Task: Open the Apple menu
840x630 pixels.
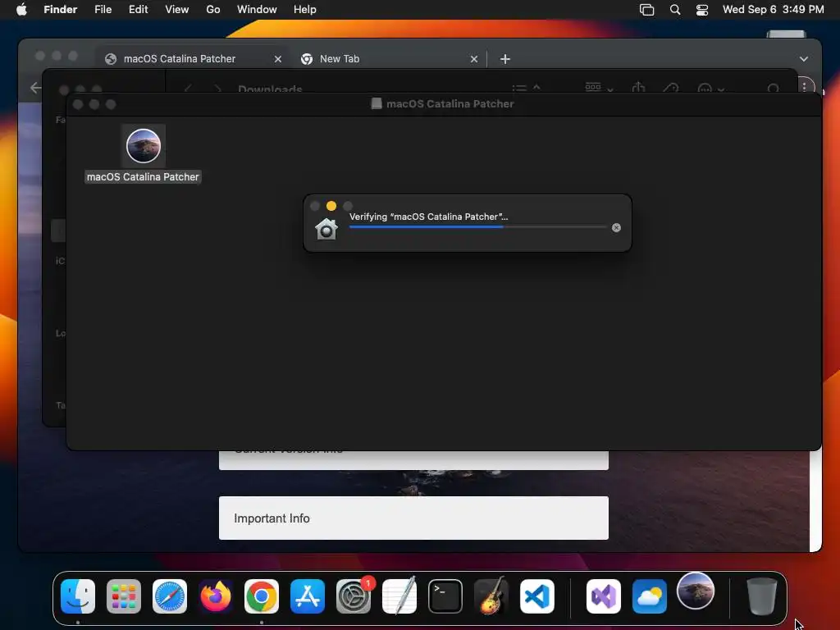Action: click(x=21, y=9)
